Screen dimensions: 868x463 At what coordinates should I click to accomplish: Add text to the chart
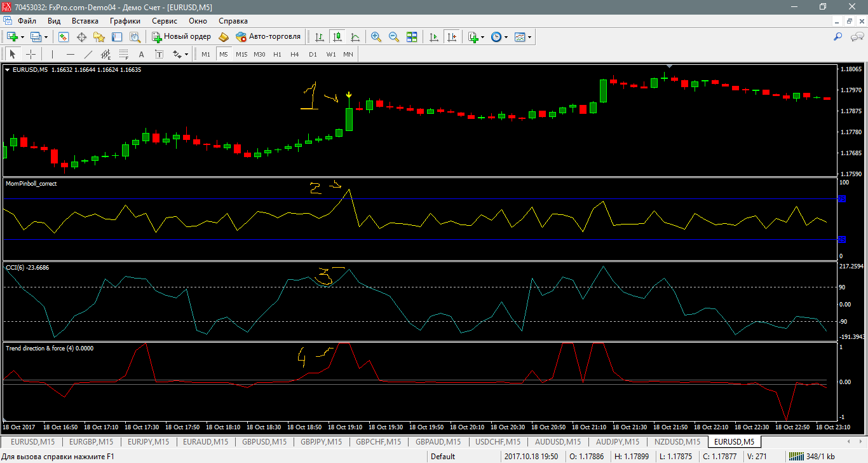point(141,54)
